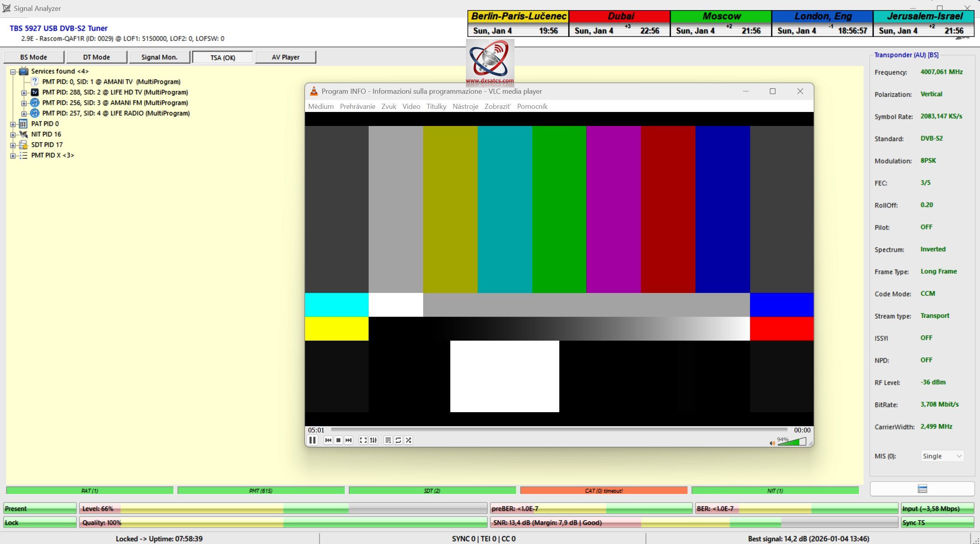
Task: Skip to next media in VLC
Action: [x=349, y=440]
